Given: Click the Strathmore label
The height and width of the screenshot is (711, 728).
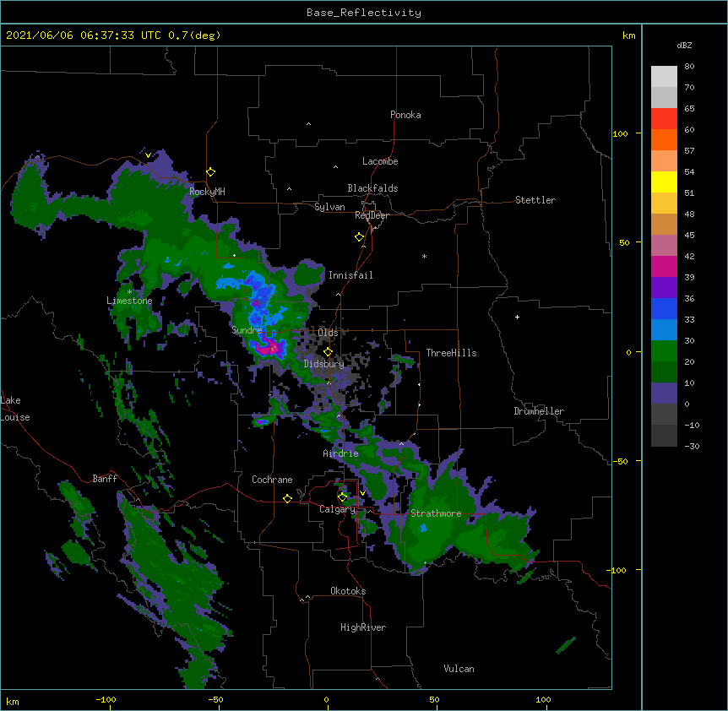Looking at the screenshot, I should point(436,513).
